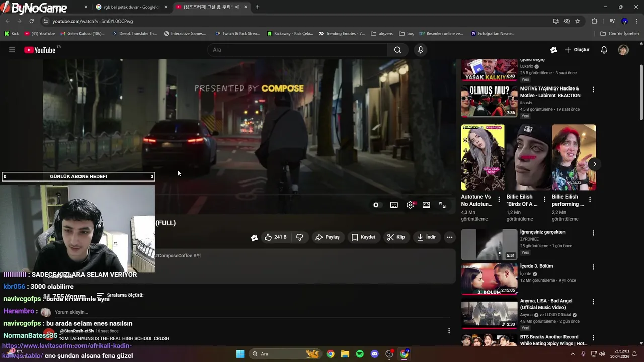Open more actions ellipsis under the video
The height and width of the screenshot is (362, 644).
[x=450, y=237]
